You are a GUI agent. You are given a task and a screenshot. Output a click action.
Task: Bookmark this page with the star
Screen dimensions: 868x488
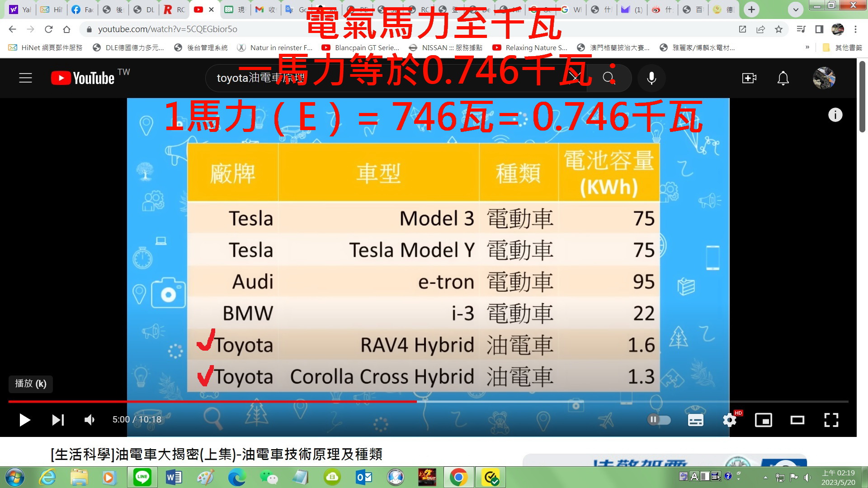point(778,29)
